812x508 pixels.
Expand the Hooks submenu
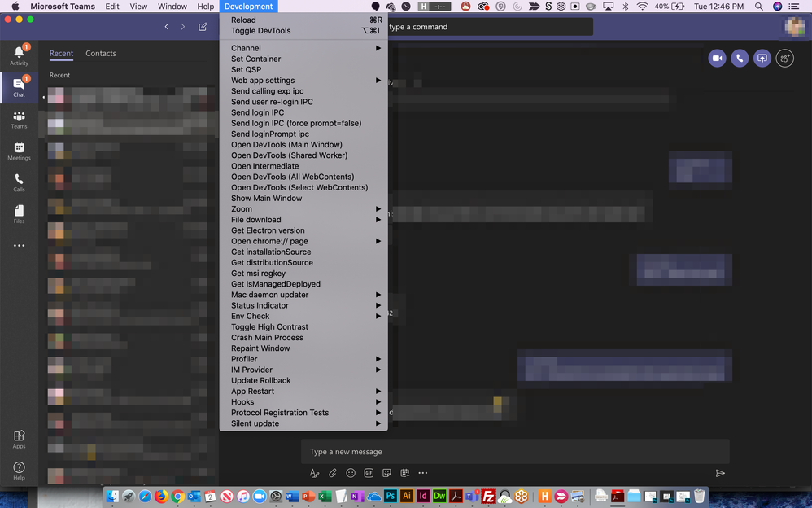(x=303, y=401)
